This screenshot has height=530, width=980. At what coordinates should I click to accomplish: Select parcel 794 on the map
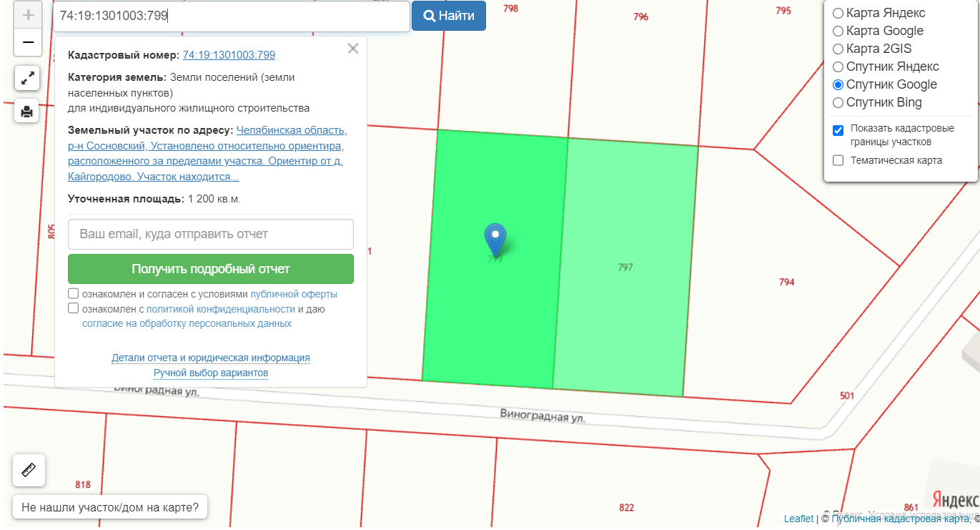(x=786, y=282)
